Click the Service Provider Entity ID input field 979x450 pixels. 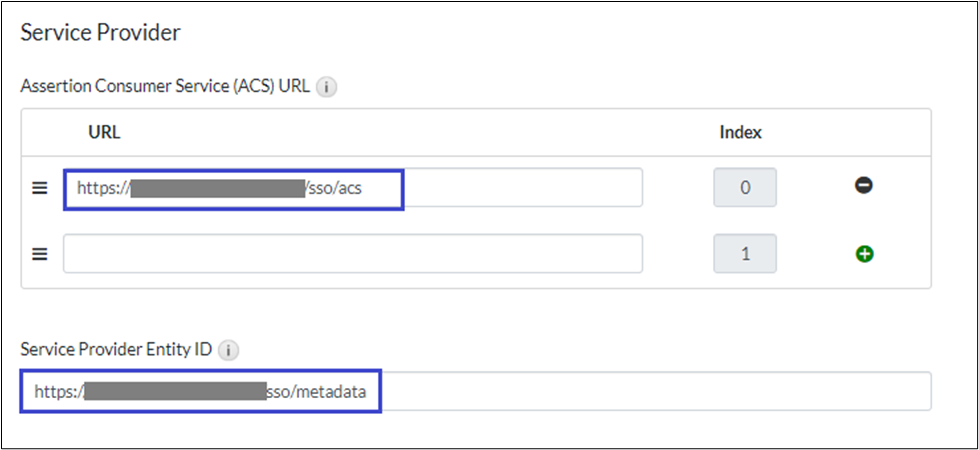coord(650,392)
